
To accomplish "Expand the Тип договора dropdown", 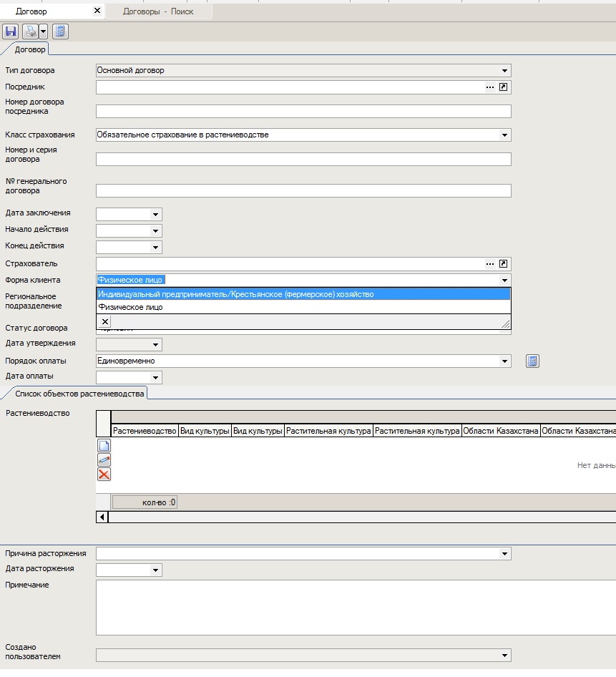I will click(504, 71).
